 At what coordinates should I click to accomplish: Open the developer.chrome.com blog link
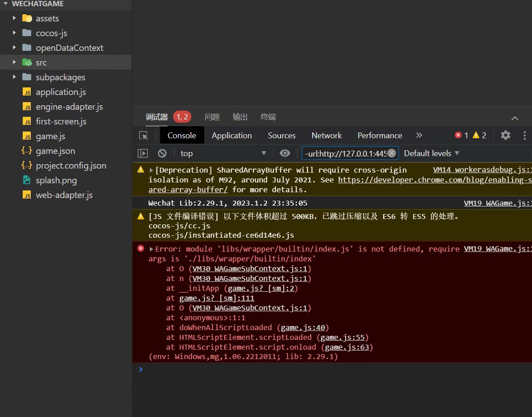pos(435,180)
